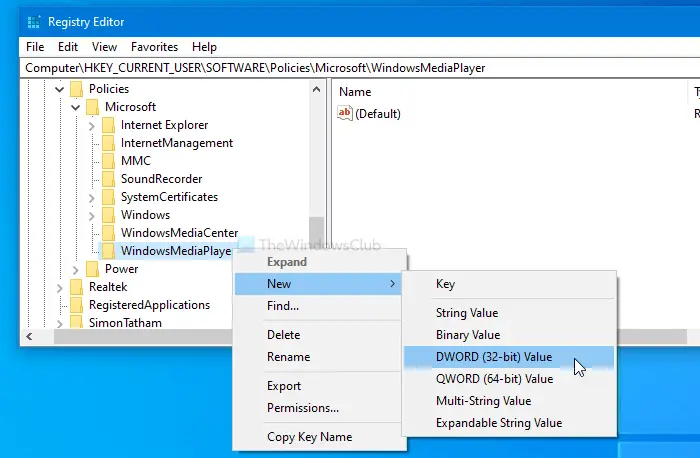
Task: Choose Copy Key Name
Action: click(320, 437)
